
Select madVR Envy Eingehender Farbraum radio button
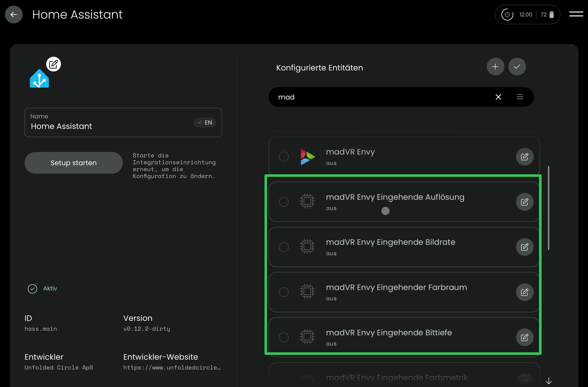(x=284, y=292)
